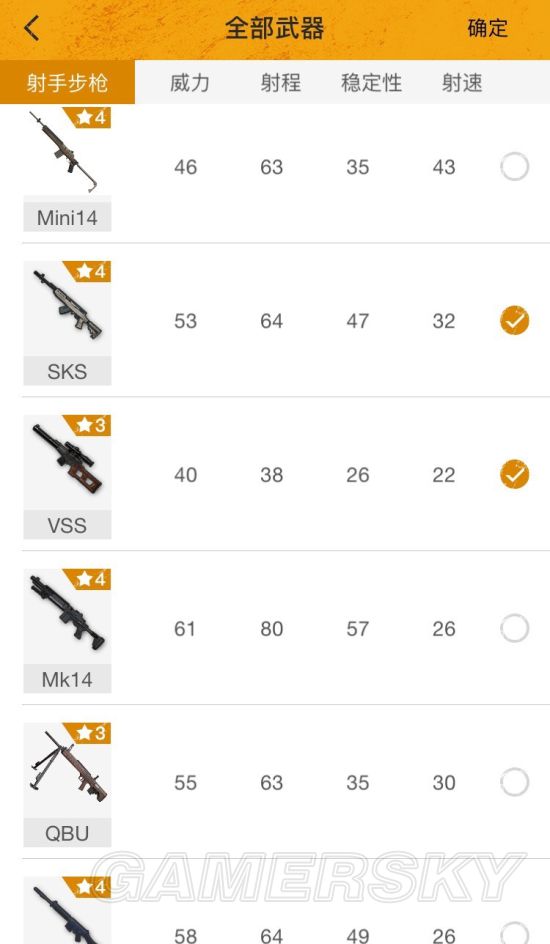Open the 射手步枪 weapon category tab

67,82
